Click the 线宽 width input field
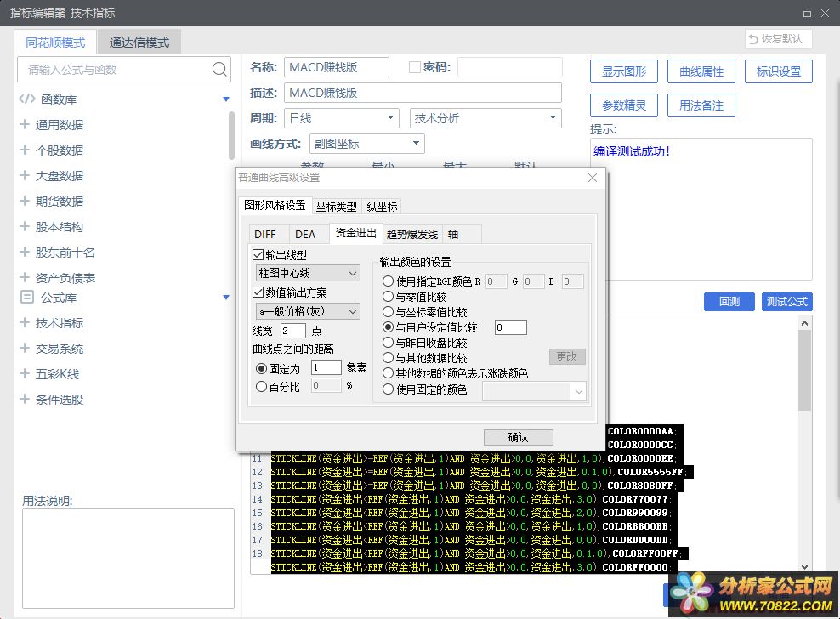Screen dimensions: 840x619 (x=293, y=331)
